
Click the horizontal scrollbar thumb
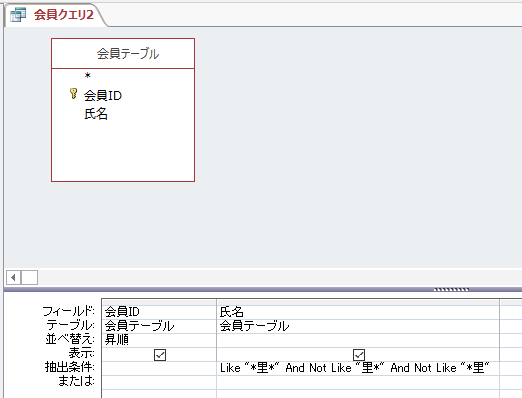click(29, 277)
